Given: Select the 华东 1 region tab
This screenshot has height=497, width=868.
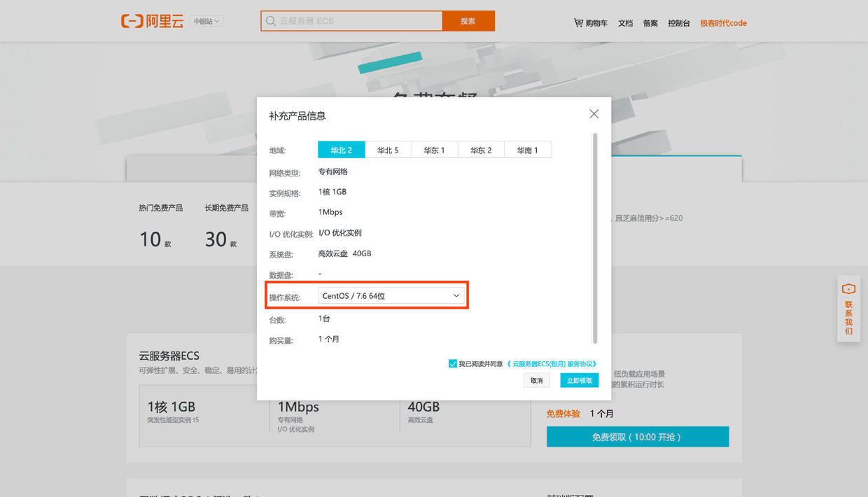Looking at the screenshot, I should tap(434, 150).
